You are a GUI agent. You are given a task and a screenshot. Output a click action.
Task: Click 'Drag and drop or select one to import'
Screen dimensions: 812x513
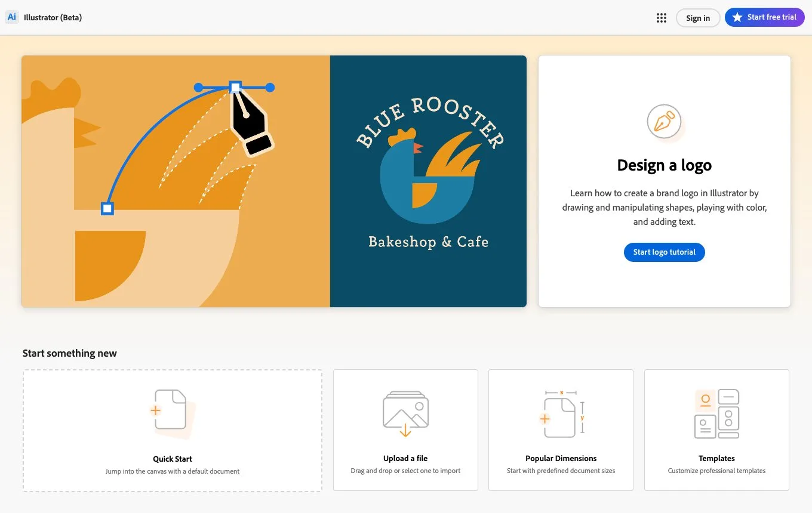(405, 471)
